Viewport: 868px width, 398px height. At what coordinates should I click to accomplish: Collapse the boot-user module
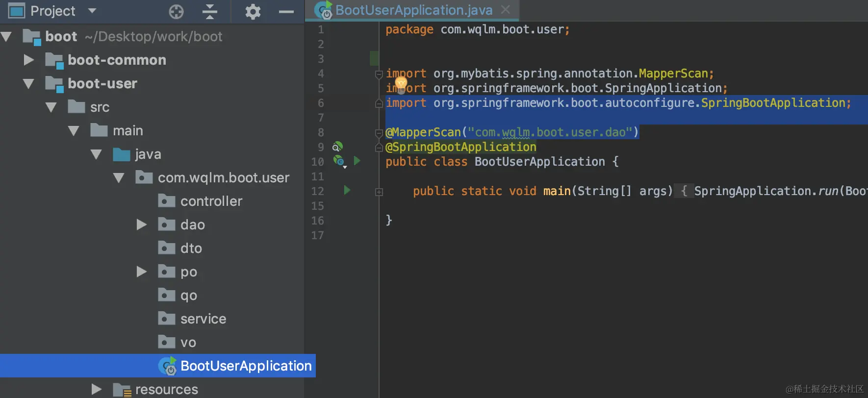29,84
